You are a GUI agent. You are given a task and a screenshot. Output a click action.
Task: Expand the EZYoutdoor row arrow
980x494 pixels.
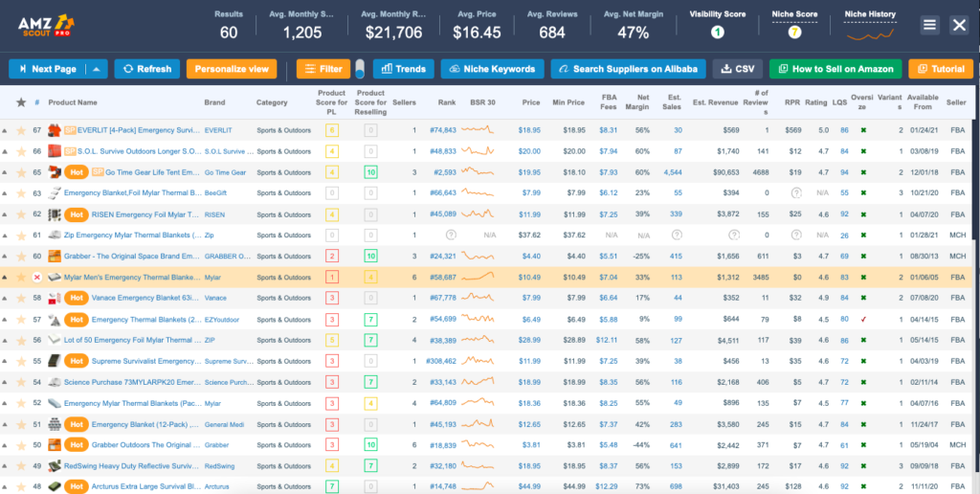[x=5, y=320]
